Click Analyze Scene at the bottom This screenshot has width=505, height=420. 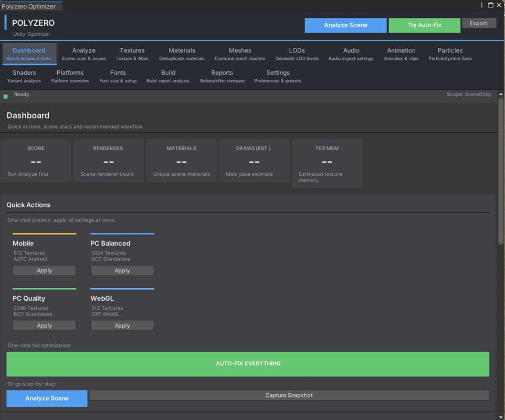pyautogui.click(x=47, y=398)
